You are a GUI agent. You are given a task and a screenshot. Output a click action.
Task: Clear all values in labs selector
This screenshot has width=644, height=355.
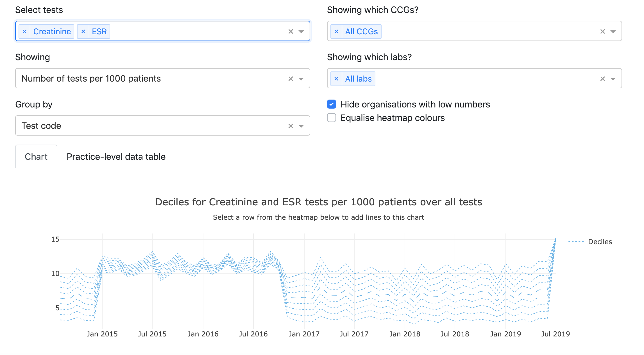(x=603, y=79)
